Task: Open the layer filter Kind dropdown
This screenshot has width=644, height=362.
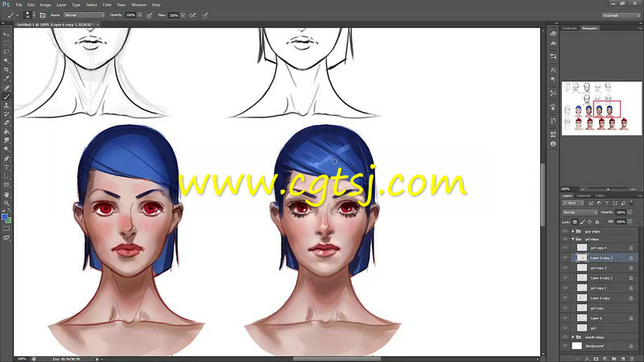Action: [573, 204]
